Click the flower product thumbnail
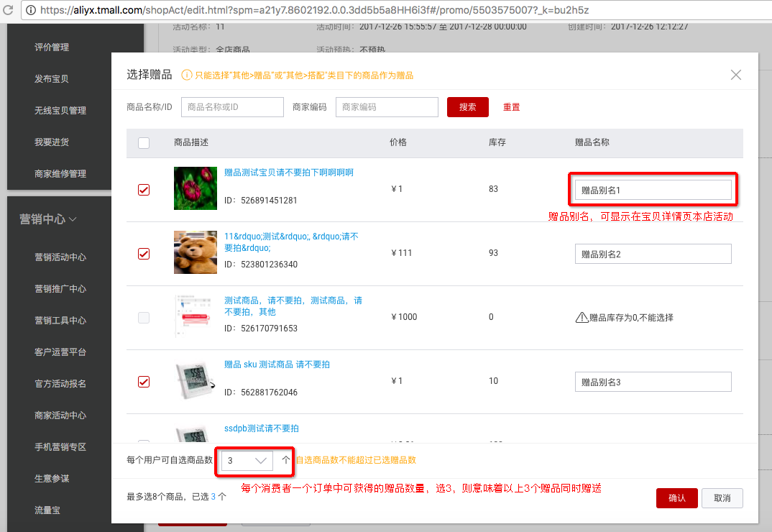Screen dimensions: 772x532 pos(196,188)
